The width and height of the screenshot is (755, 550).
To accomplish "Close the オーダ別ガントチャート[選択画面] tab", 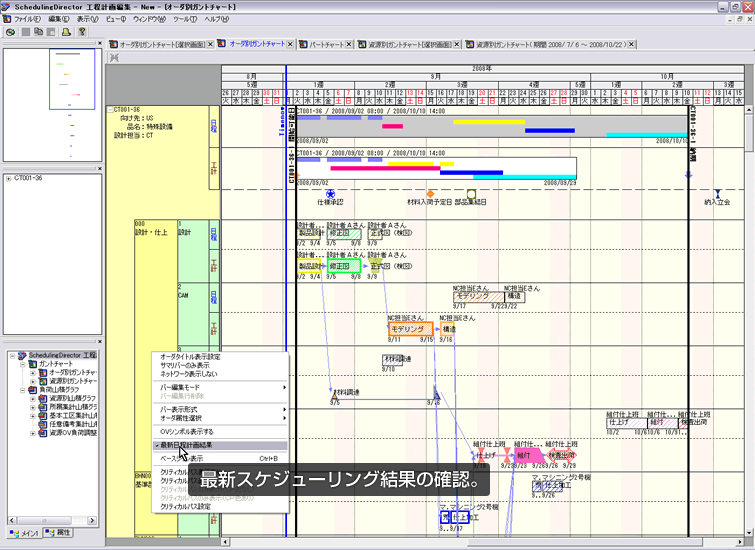I will pyautogui.click(x=210, y=44).
